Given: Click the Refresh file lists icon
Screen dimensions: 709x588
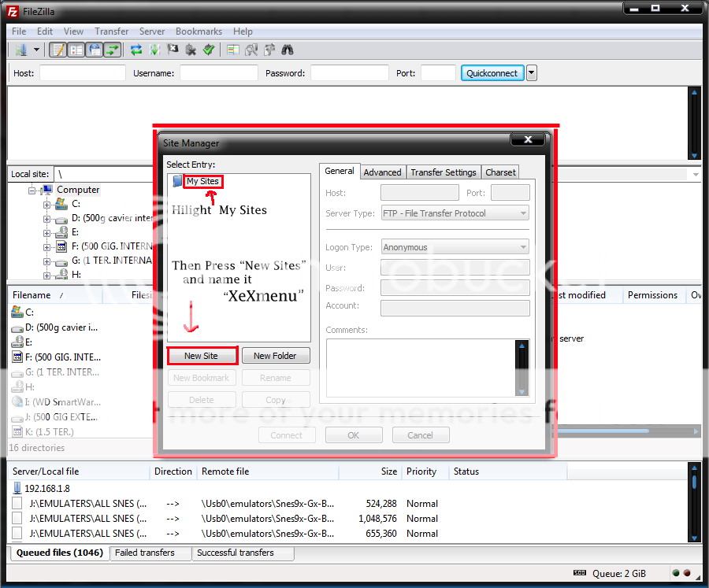Looking at the screenshot, I should tap(136, 50).
